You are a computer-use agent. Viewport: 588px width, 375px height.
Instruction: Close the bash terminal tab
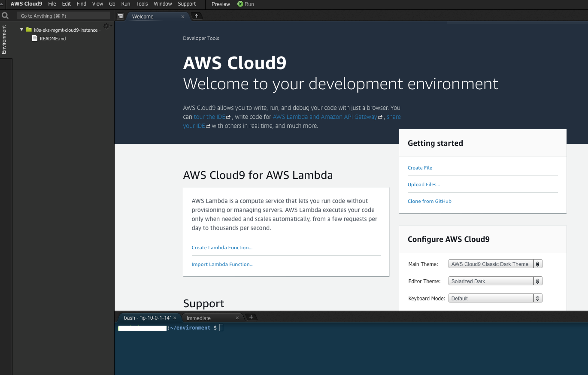(x=175, y=318)
